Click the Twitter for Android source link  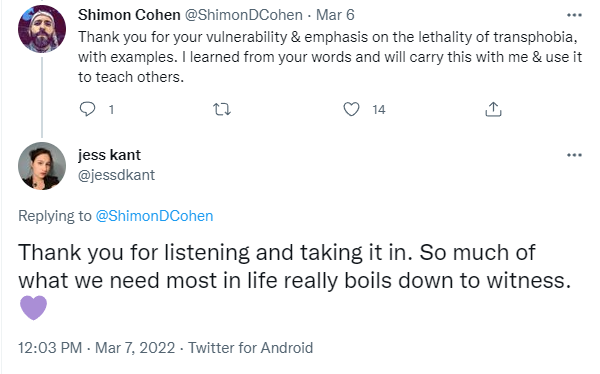pos(251,348)
